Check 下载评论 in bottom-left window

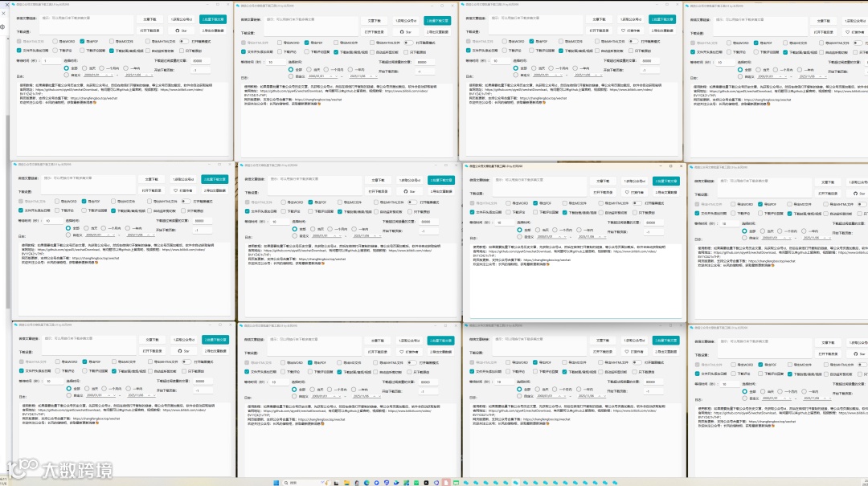click(58, 371)
